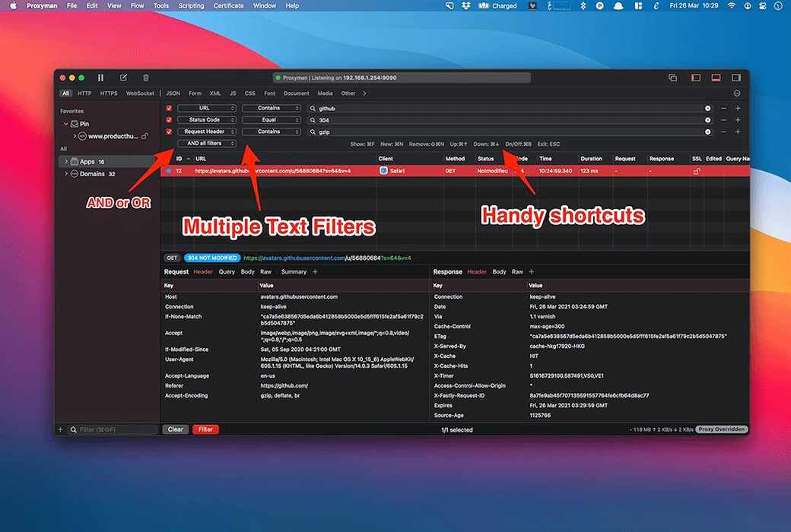This screenshot has width=791, height=532.
Task: Click the 304 NOT MODIFIED badge
Action: tap(212, 258)
